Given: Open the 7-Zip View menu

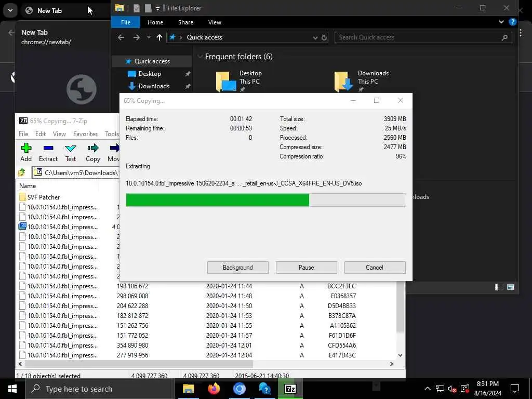Looking at the screenshot, I should (59, 134).
